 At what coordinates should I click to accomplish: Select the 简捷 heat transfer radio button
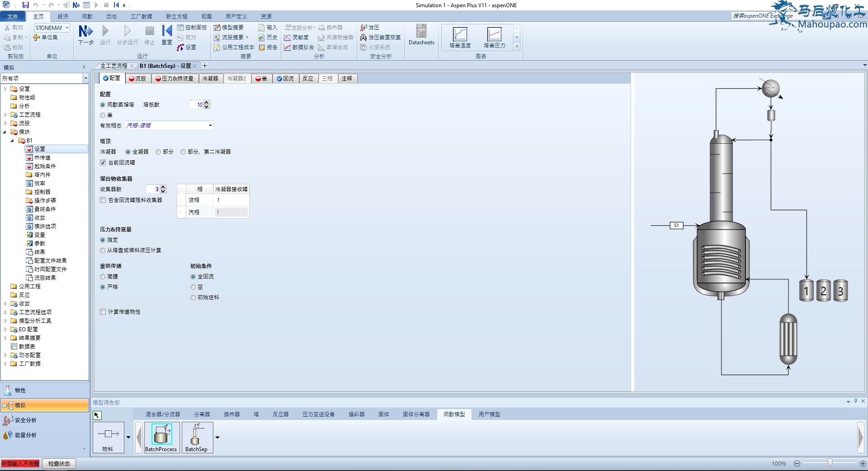103,277
